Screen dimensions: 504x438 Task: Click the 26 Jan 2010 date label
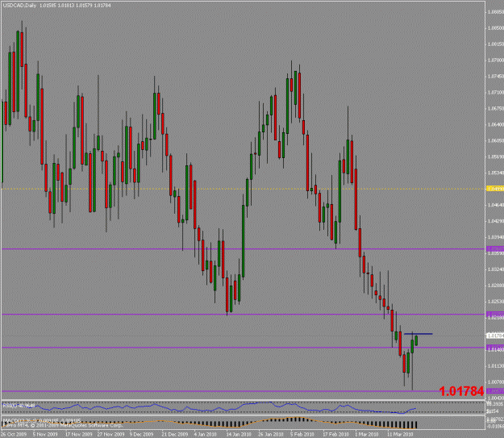pyautogui.click(x=271, y=434)
